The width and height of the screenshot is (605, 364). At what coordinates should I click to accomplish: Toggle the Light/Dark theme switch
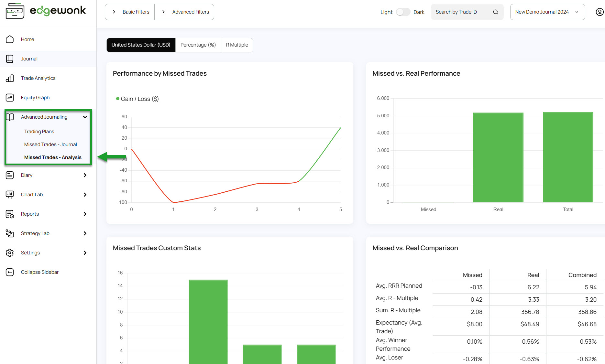403,12
